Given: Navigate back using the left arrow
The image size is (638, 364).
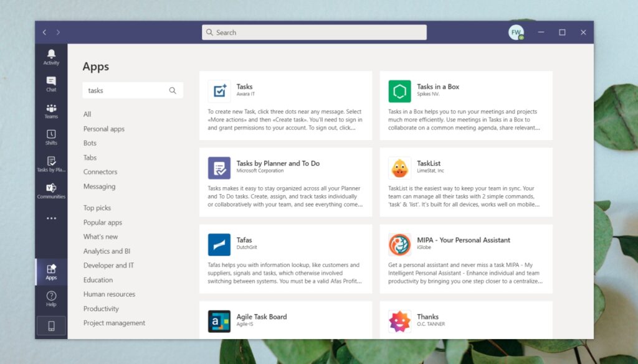Looking at the screenshot, I should click(44, 32).
